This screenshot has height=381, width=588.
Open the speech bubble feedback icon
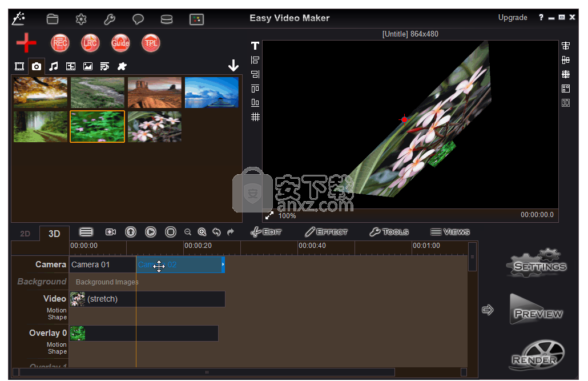[138, 19]
